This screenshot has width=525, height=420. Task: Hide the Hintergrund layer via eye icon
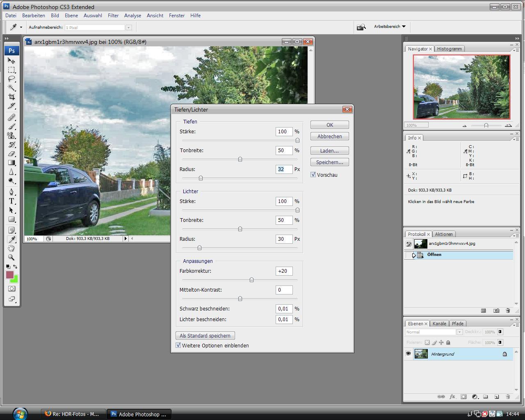click(408, 354)
